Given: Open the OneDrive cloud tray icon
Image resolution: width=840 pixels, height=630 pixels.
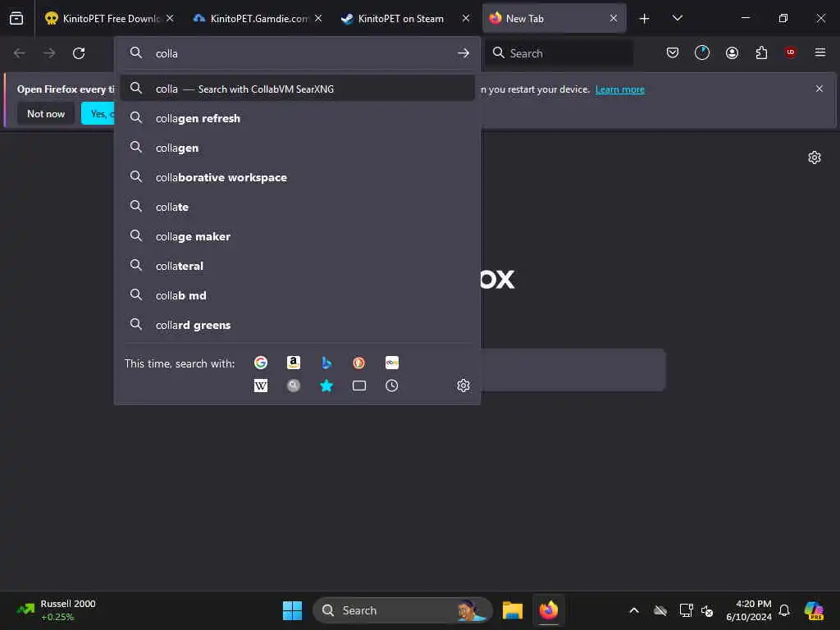Looking at the screenshot, I should (x=660, y=610).
